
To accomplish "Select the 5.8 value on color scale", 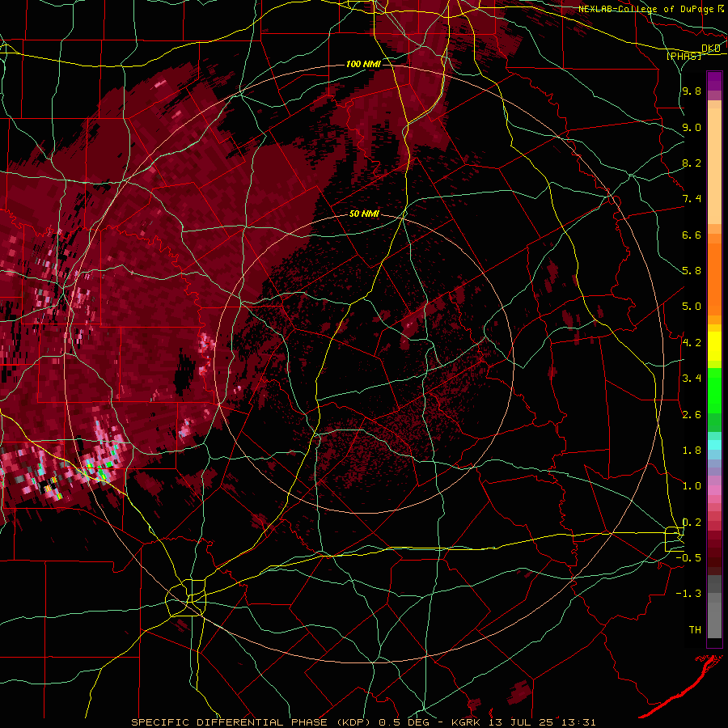I will 692,271.
